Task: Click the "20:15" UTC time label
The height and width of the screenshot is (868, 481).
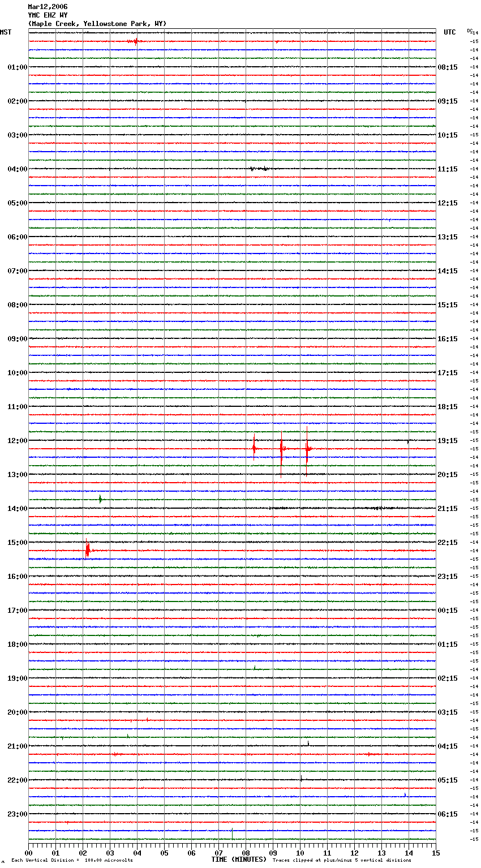Action: coord(448,475)
